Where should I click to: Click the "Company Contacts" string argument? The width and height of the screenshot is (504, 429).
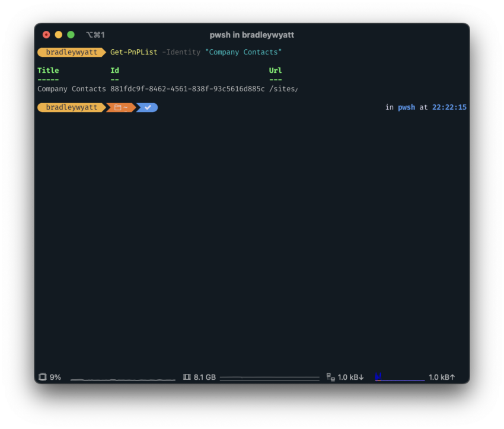[x=243, y=52]
